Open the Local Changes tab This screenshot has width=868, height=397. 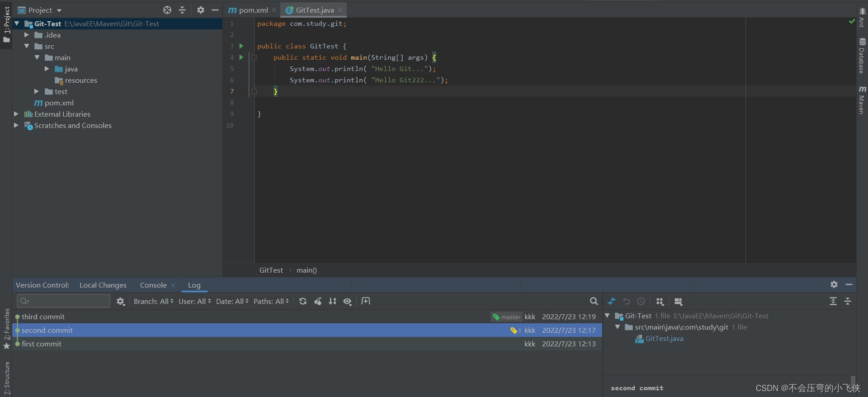(x=103, y=285)
